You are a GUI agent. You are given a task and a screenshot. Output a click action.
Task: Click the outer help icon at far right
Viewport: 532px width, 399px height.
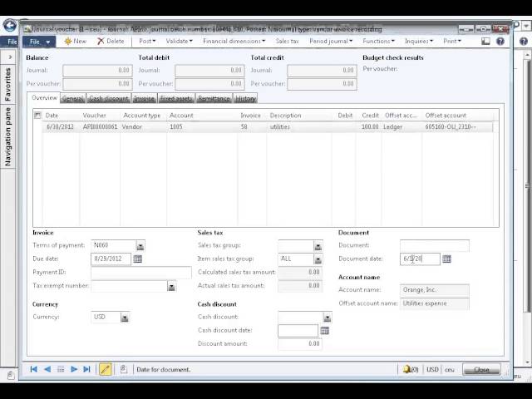[524, 42]
